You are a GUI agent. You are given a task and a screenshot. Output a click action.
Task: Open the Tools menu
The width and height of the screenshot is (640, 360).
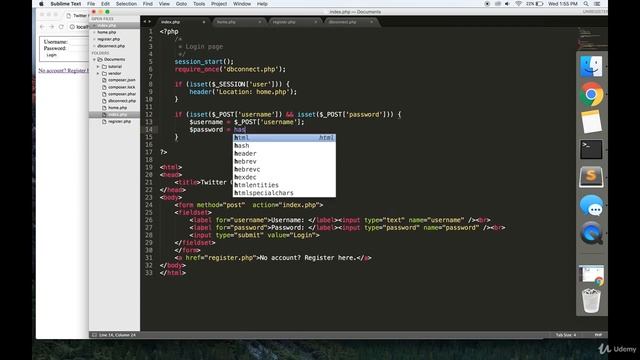(199, 4)
